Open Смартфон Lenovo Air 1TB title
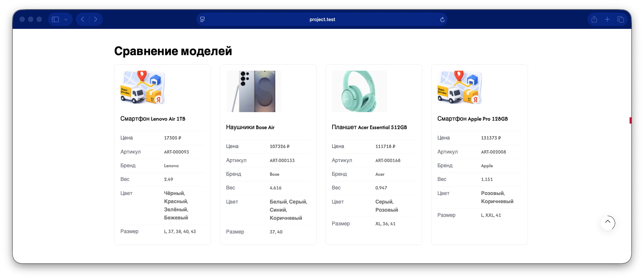This screenshot has height=279, width=644. 153,119
